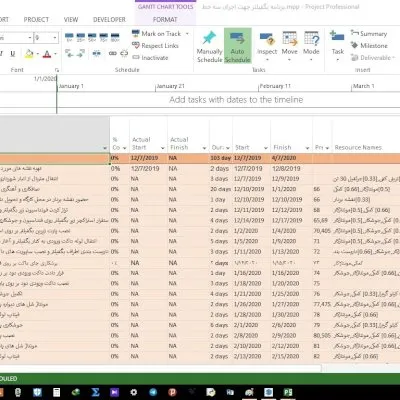Image resolution: width=400 pixels, height=400 pixels.
Task: Mark task 75% complete
Action: coord(103,37)
